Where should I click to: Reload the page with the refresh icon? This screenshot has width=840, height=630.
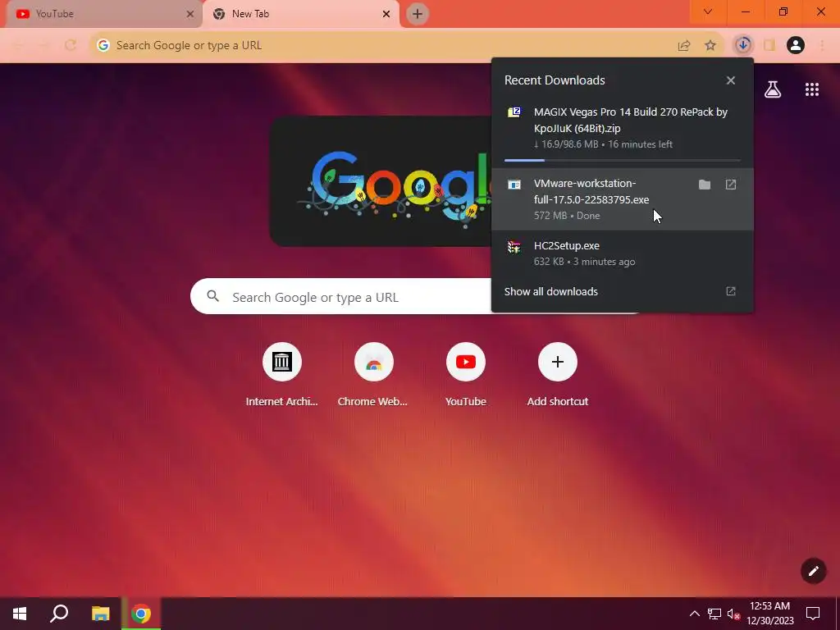click(71, 46)
